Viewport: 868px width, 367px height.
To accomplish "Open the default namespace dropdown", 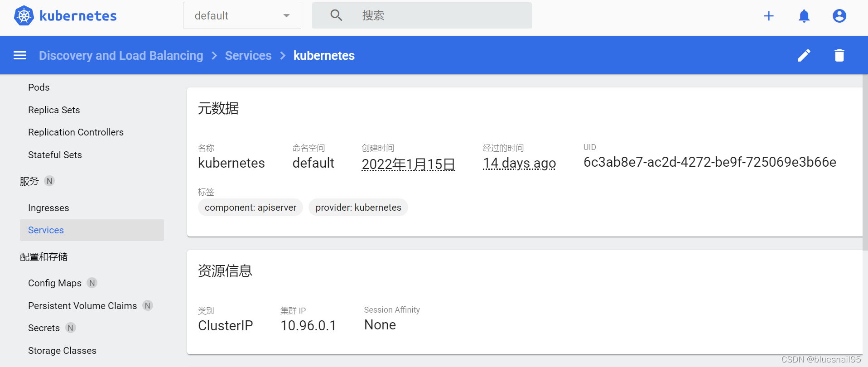I will (x=242, y=15).
